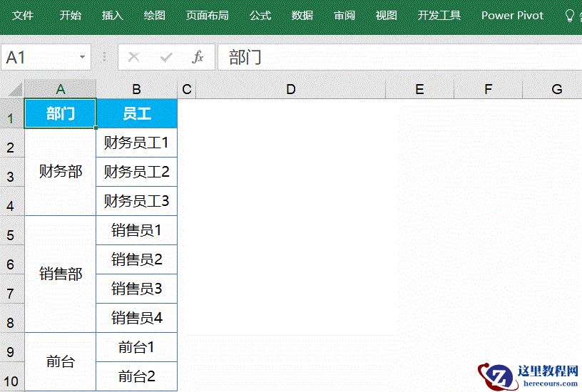Switch to the 开始 ribbon tab
This screenshot has width=582, height=392.
tap(70, 16)
